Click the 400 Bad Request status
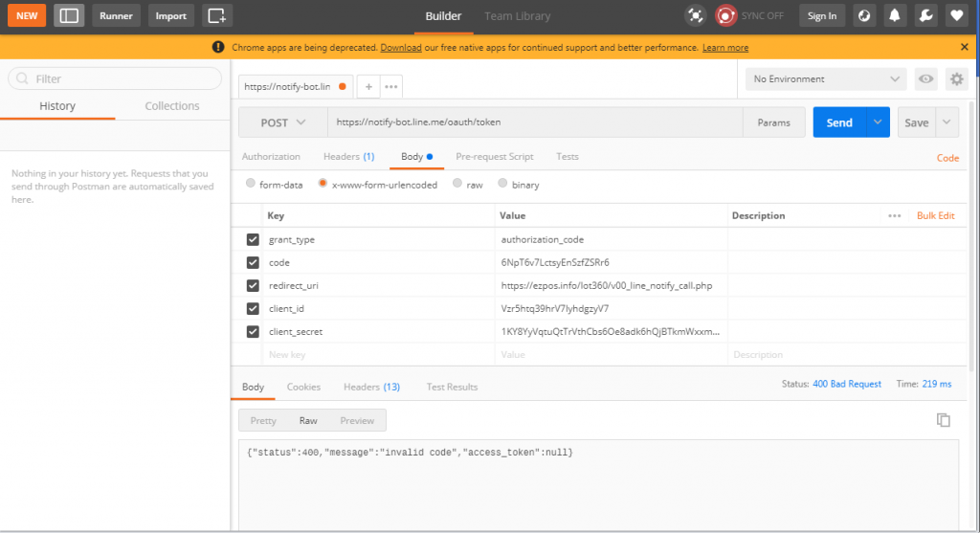This screenshot has height=533, width=980. tap(847, 385)
